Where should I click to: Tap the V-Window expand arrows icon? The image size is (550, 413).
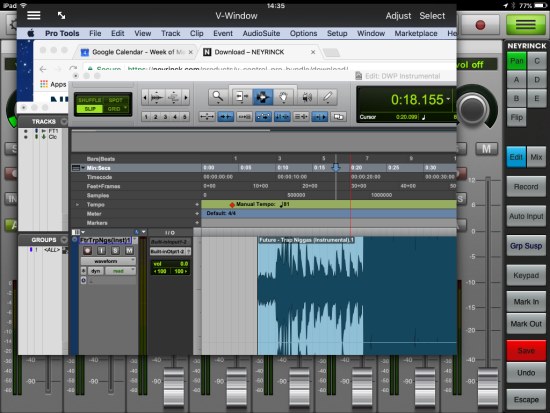(61, 15)
